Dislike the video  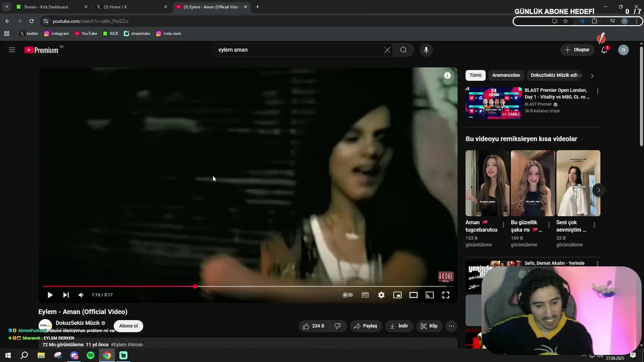[338, 326]
